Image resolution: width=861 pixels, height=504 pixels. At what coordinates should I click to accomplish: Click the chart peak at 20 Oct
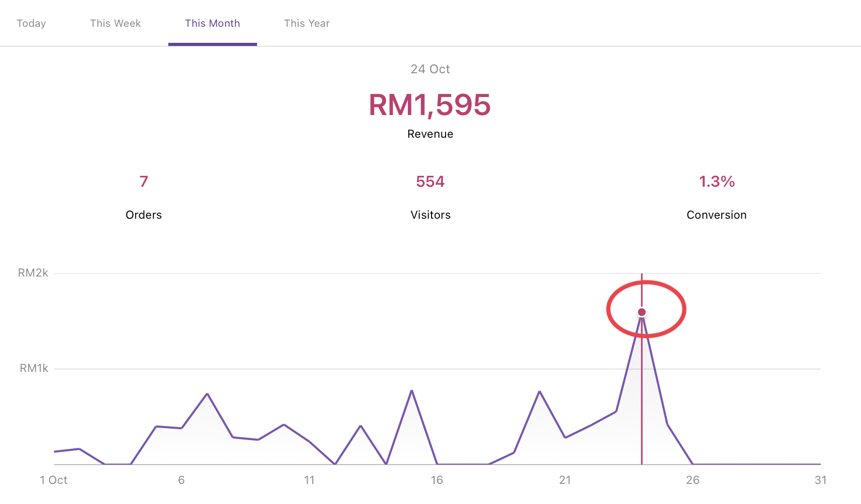(x=539, y=392)
